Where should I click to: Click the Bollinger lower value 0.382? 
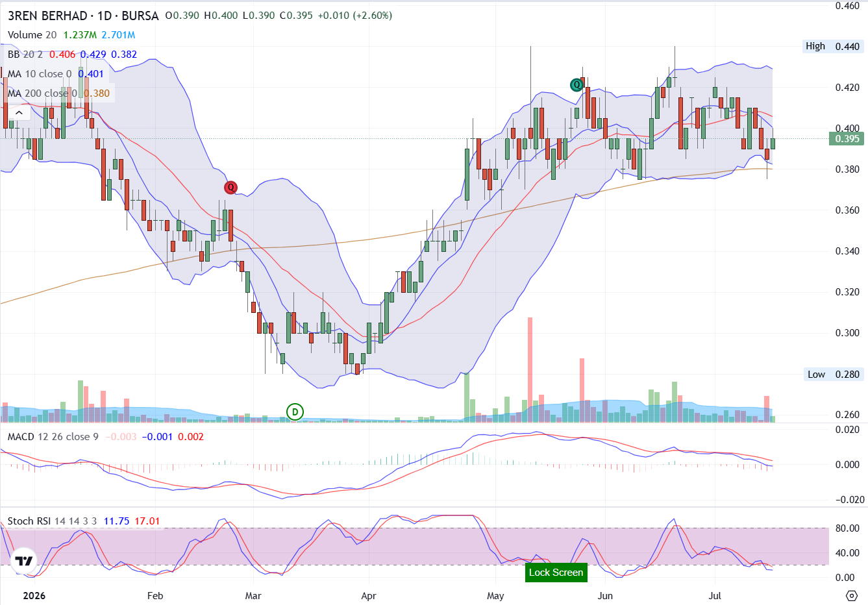(124, 55)
